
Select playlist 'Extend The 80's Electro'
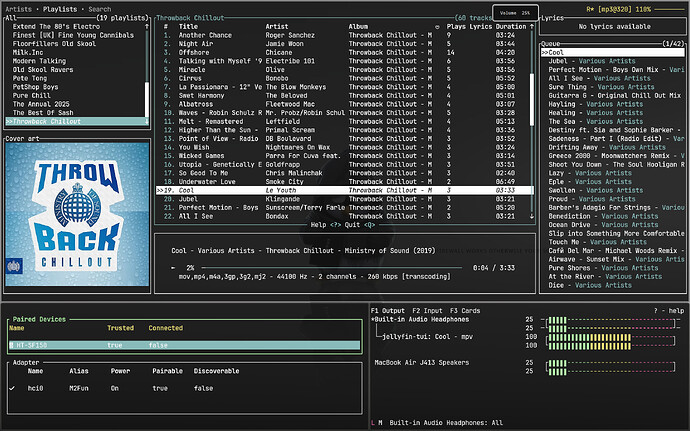[x=56, y=26]
